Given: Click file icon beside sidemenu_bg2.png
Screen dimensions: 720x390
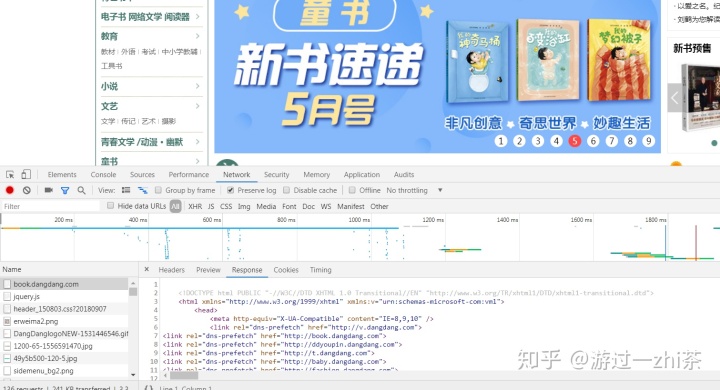Looking at the screenshot, I should pos(7,371).
